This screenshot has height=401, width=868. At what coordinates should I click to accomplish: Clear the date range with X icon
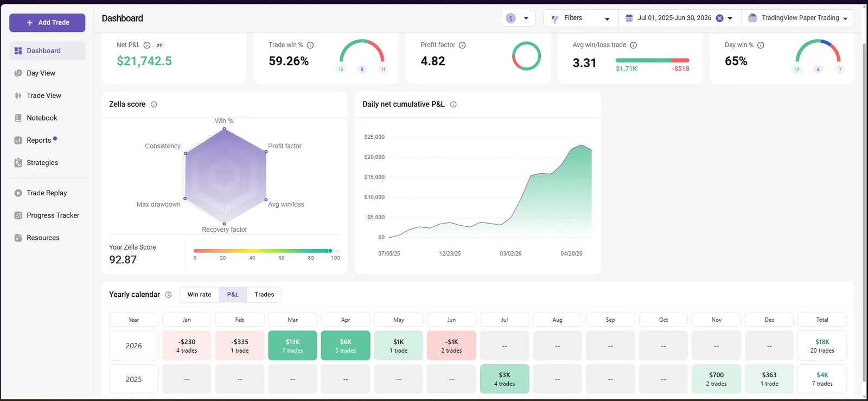(719, 18)
